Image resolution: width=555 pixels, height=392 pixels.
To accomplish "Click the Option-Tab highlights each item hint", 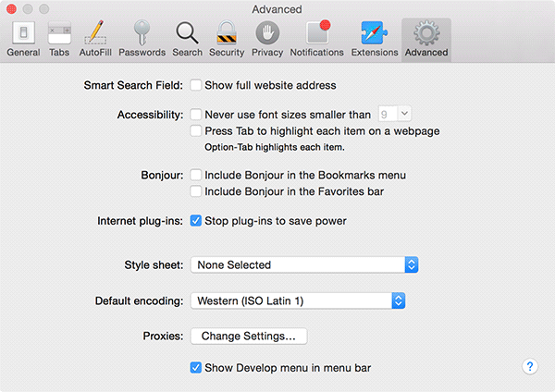I will (x=275, y=147).
